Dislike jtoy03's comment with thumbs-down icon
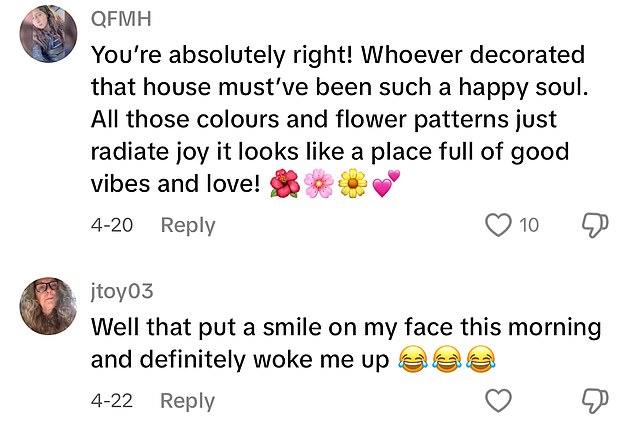This screenshot has width=634, height=426. coord(595,401)
